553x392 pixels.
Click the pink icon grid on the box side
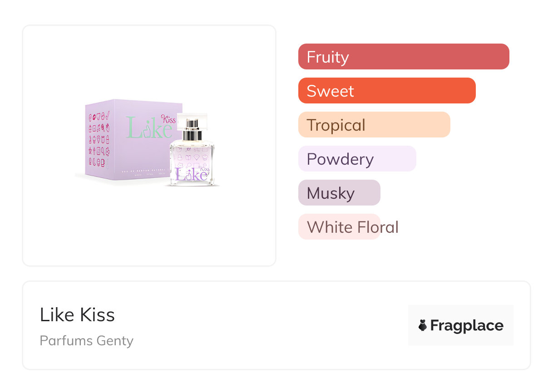99,137
